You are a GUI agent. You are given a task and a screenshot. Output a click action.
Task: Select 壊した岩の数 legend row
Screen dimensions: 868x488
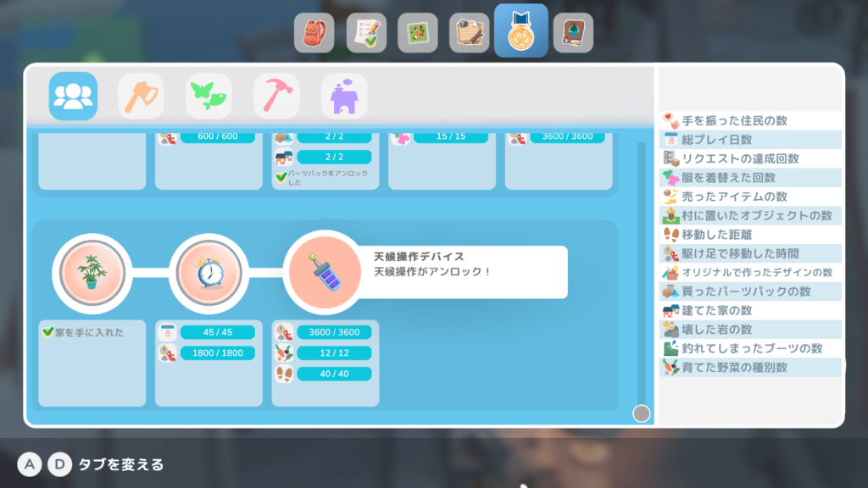(751, 330)
